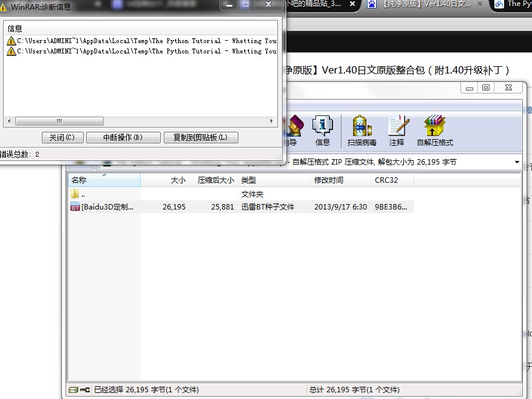
Task: Click the diagnostics horizontal scrollbar thumb
Action: (x=59, y=121)
